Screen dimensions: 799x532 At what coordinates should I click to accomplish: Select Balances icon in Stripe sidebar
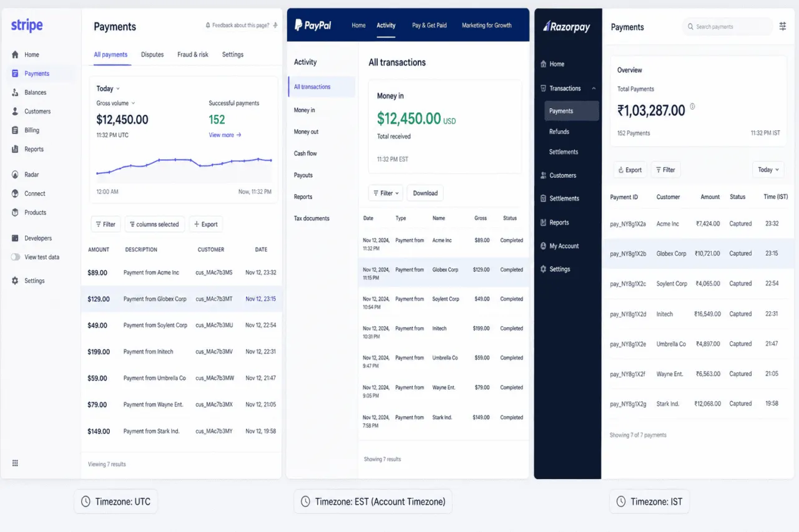coord(15,92)
